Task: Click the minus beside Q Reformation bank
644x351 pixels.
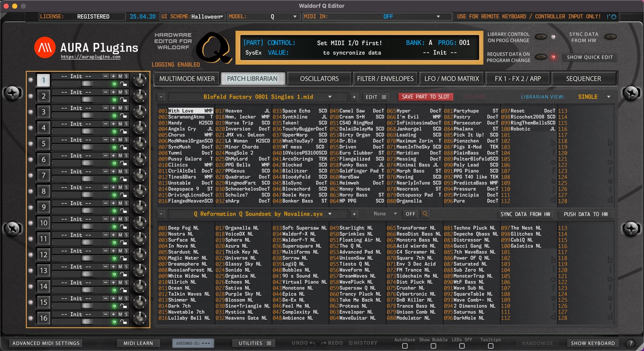Action: [x=161, y=214]
